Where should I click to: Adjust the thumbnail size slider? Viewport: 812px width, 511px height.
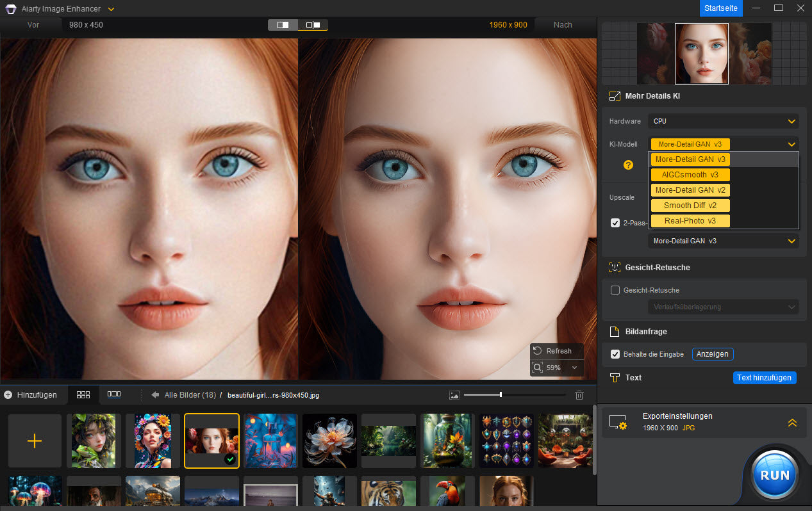(500, 395)
